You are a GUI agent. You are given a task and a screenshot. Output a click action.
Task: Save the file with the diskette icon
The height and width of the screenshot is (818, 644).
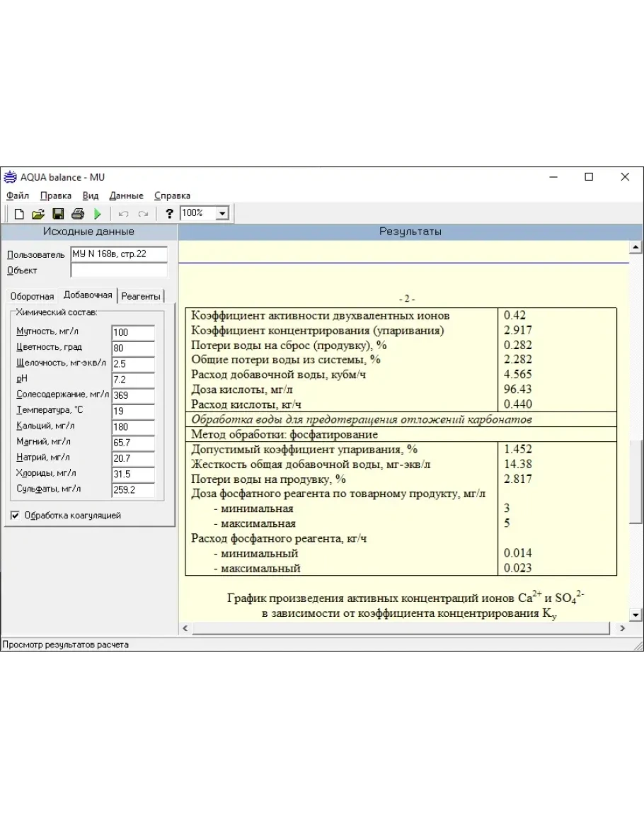(58, 214)
